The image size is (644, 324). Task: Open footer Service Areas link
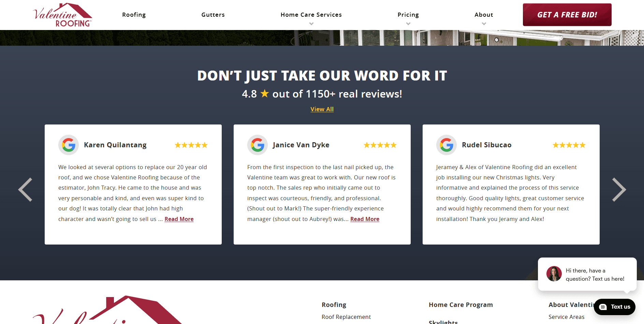567,317
